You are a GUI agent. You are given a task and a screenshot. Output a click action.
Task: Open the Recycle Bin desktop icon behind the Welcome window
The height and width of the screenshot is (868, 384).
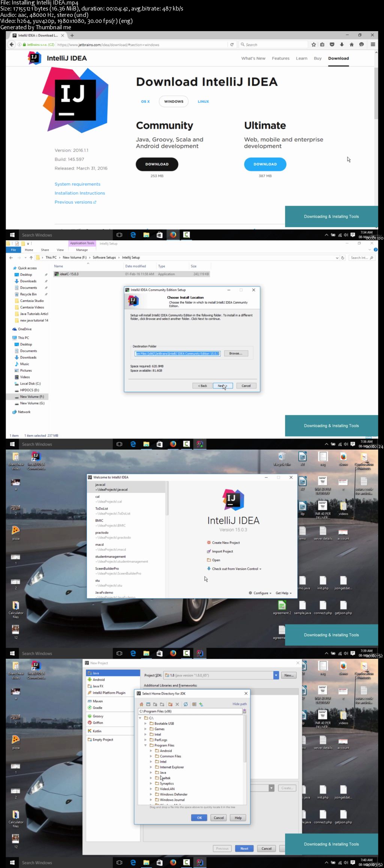point(282,459)
